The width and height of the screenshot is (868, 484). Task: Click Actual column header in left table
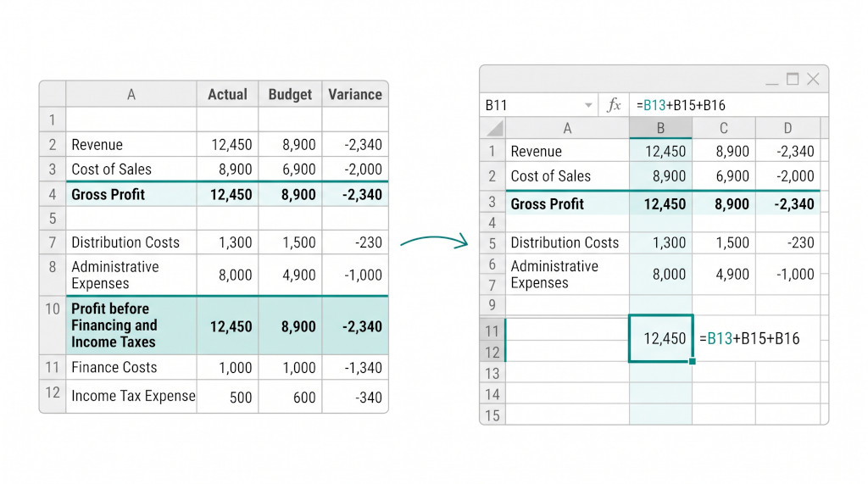pyautogui.click(x=227, y=94)
